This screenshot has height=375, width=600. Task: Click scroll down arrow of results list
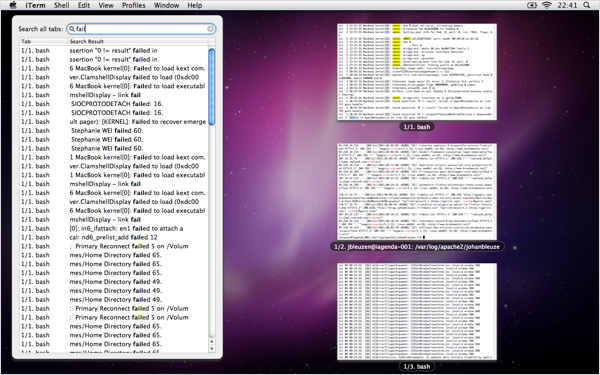point(212,349)
